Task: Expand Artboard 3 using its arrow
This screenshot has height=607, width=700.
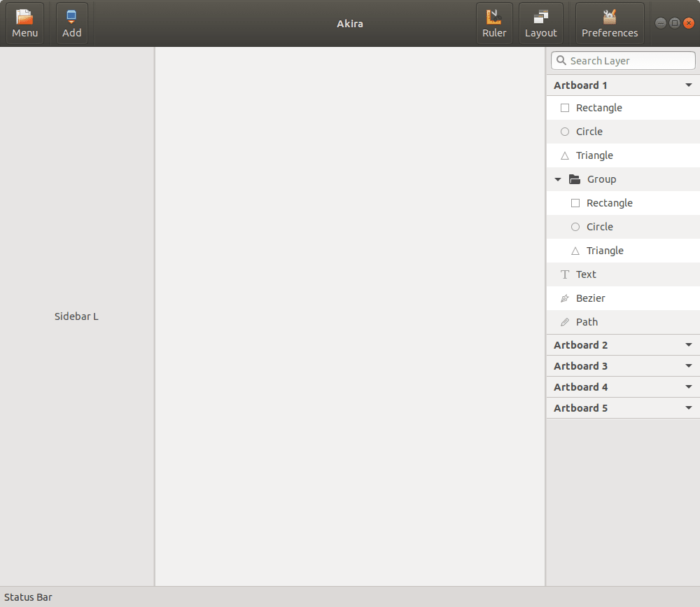Action: [688, 365]
